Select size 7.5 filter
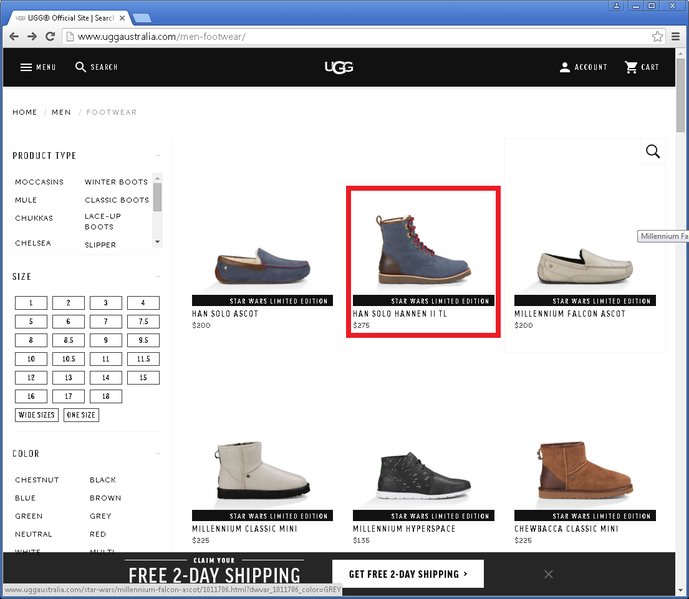689x599 pixels. (x=143, y=321)
